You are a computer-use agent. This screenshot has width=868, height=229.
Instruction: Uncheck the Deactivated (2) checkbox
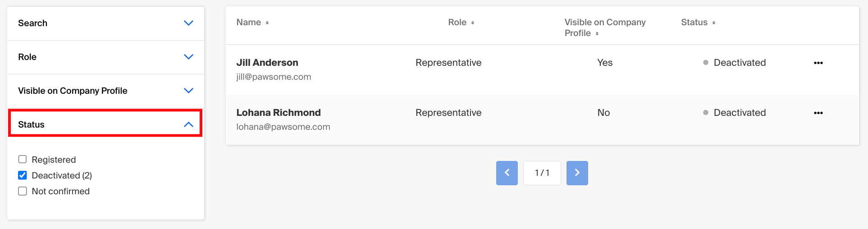(x=23, y=175)
